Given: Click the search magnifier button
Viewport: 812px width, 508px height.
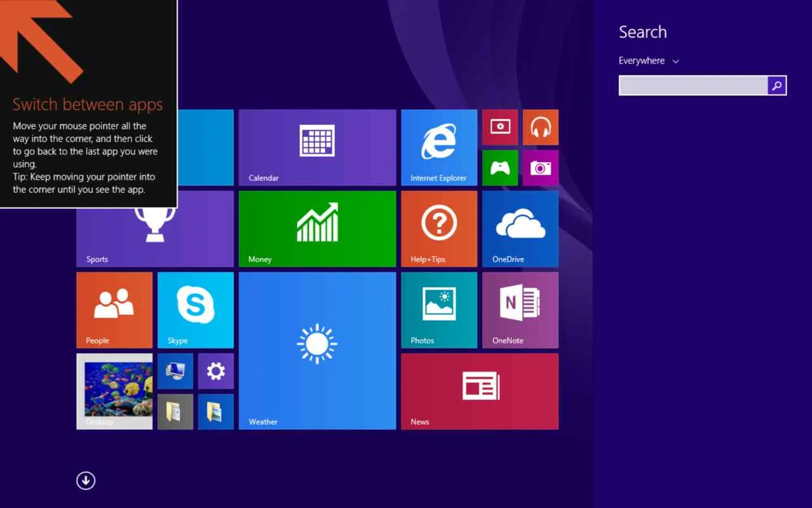Looking at the screenshot, I should tap(777, 85).
